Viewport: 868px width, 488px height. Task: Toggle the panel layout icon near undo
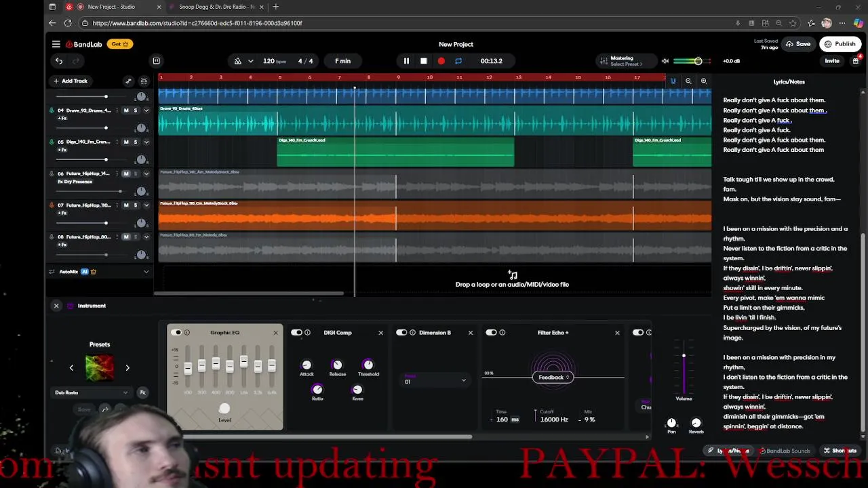coord(156,61)
